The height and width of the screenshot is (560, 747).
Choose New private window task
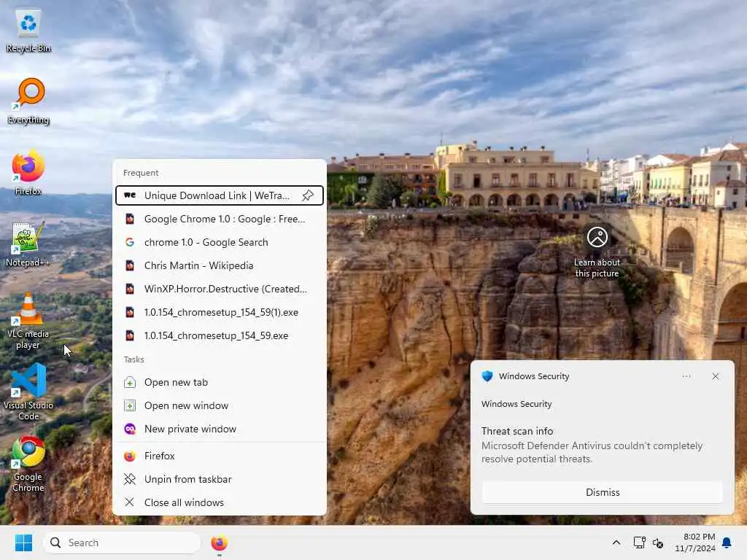click(x=219, y=429)
